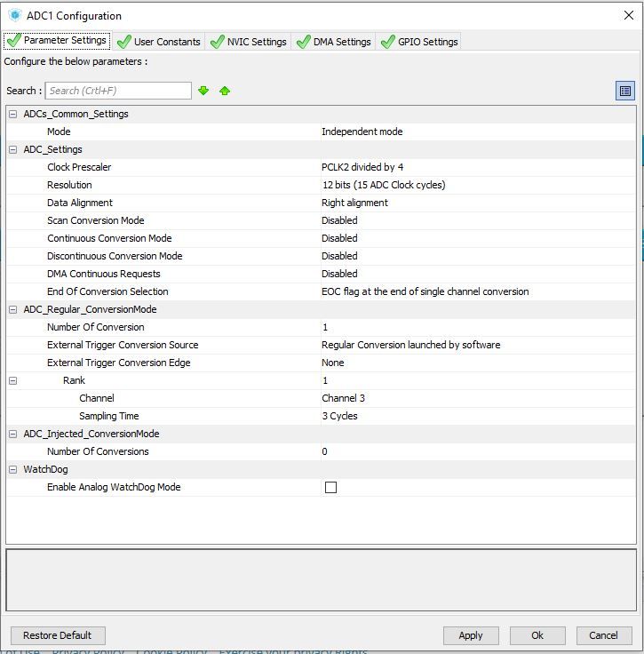Image resolution: width=644 pixels, height=654 pixels.
Task: Click search previous green up arrow
Action: [x=225, y=91]
